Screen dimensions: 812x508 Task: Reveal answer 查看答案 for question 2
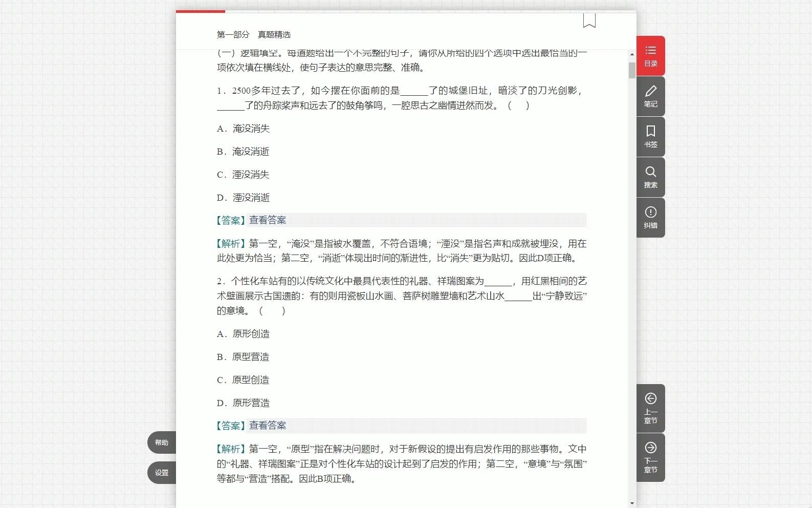pyautogui.click(x=268, y=426)
